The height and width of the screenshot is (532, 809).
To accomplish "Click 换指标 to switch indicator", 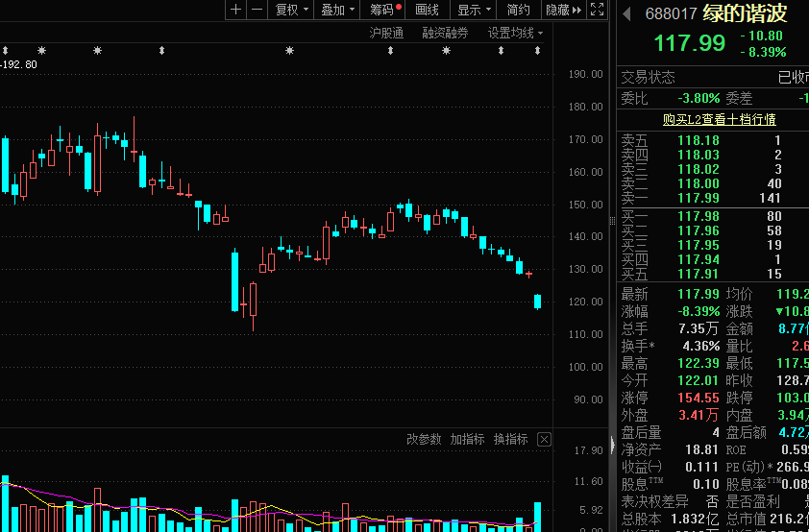I will (510, 439).
